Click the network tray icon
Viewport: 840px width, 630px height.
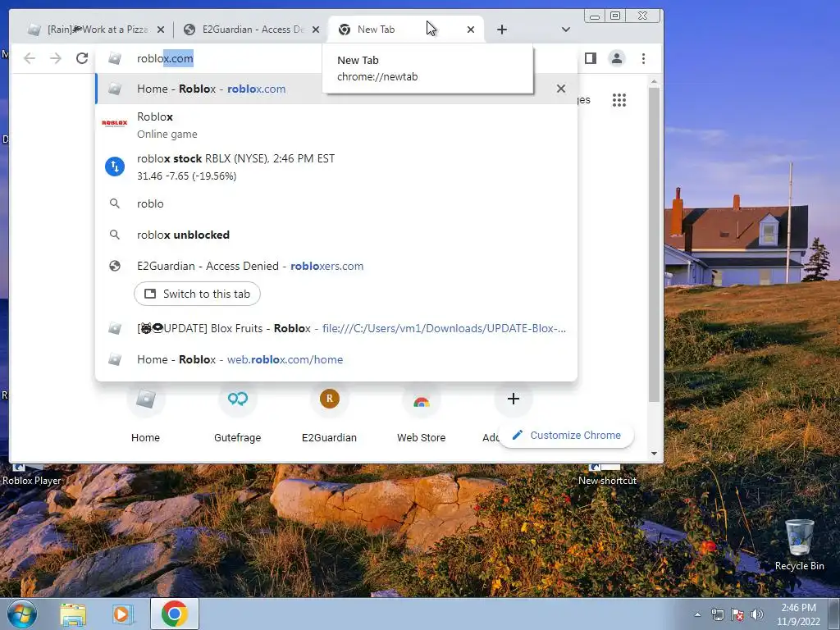coord(717,614)
